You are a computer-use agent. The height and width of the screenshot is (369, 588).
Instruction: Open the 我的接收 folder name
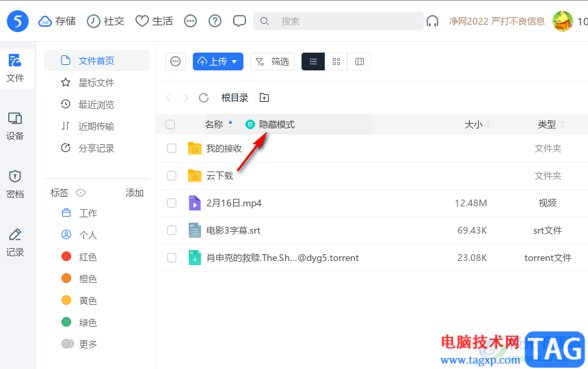coord(224,148)
